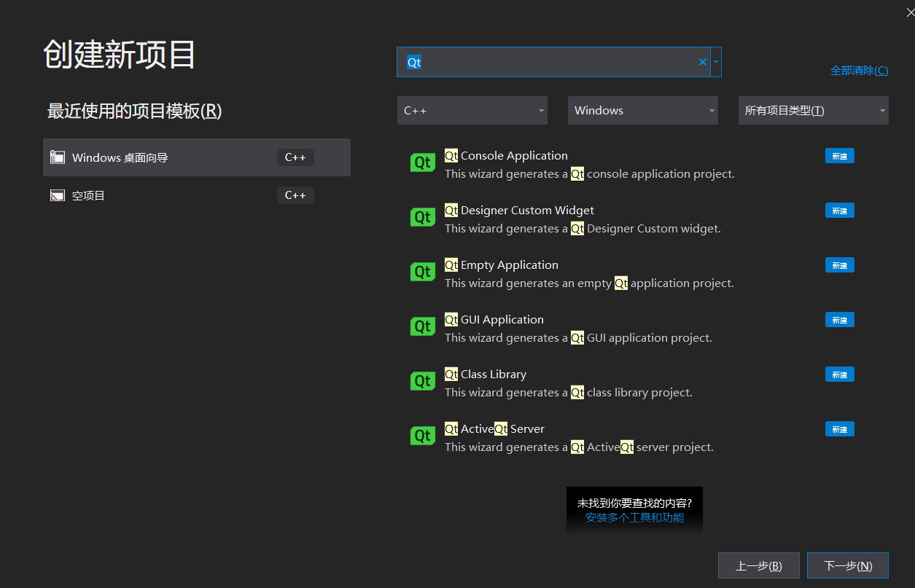Click 新建 tag on Qt Console Application
Viewport: 915px width, 588px height.
coord(839,156)
